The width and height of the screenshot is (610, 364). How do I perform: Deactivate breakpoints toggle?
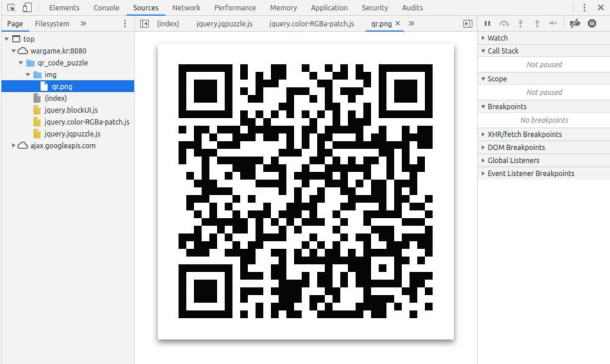575,24
